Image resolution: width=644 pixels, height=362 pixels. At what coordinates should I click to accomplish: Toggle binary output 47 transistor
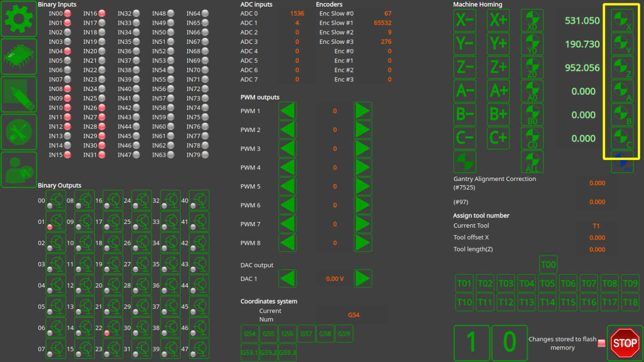(199, 349)
